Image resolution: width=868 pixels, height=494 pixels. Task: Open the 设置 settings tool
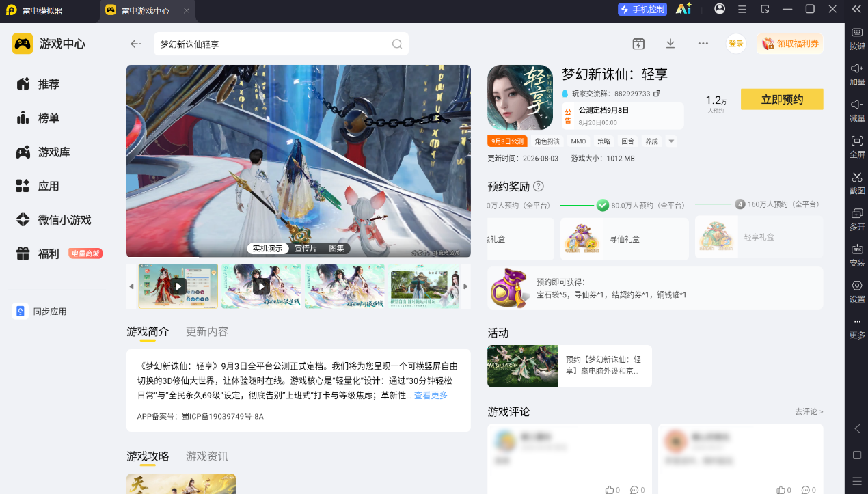(857, 292)
